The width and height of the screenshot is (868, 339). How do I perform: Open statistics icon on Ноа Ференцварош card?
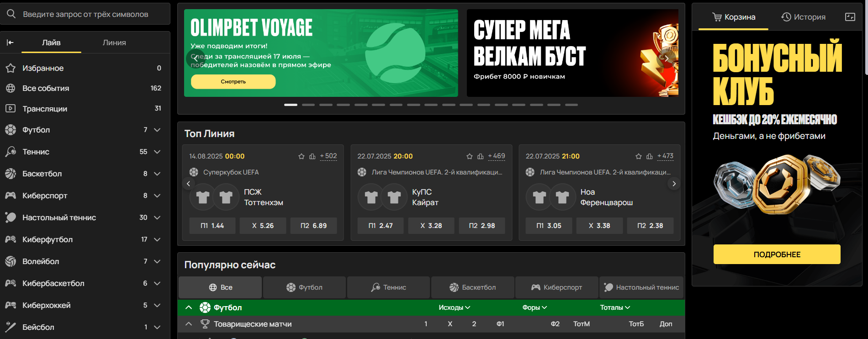pos(650,156)
